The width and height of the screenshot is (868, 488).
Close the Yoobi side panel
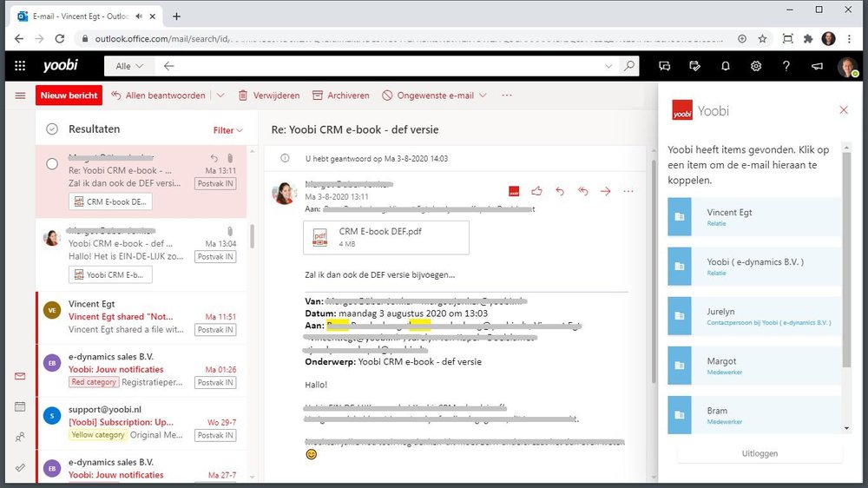844,110
